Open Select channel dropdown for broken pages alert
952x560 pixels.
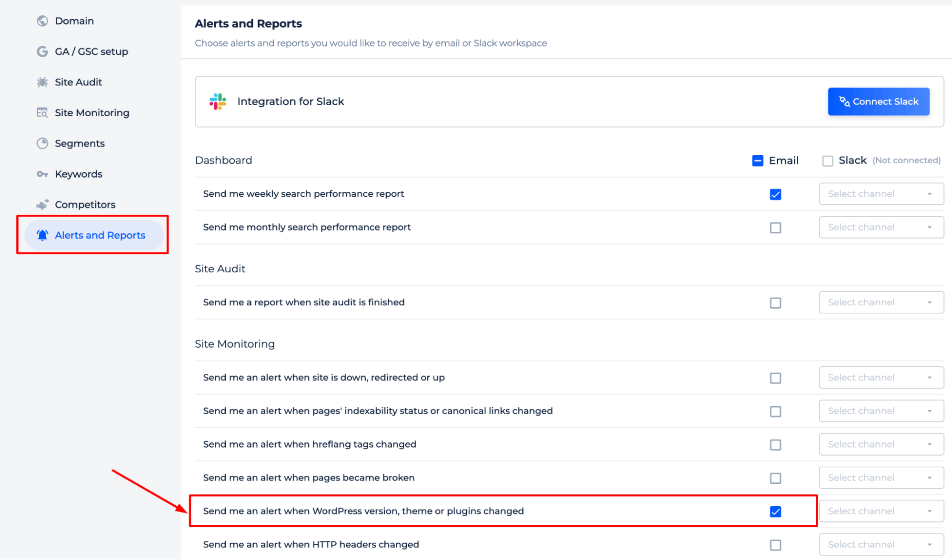click(881, 478)
